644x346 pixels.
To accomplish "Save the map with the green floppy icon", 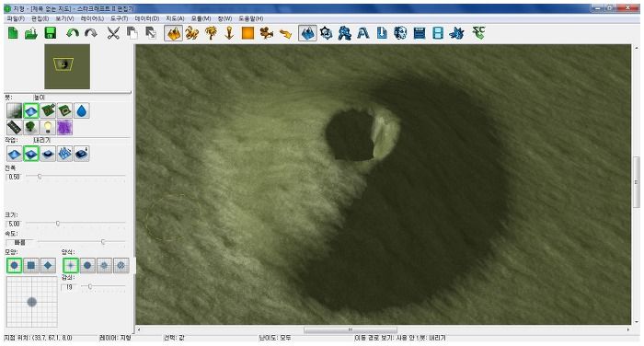I will 50,33.
